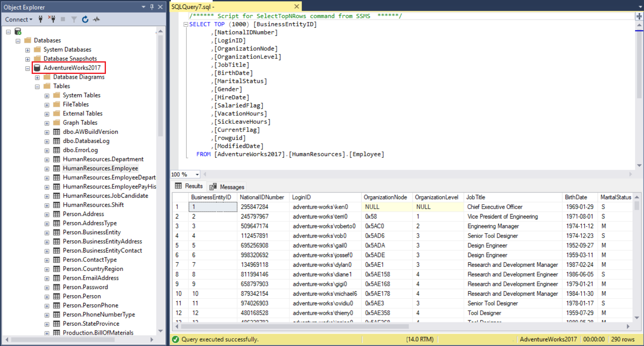Click the server node icon at tree root
The width and height of the screenshot is (644, 346).
(18, 31)
